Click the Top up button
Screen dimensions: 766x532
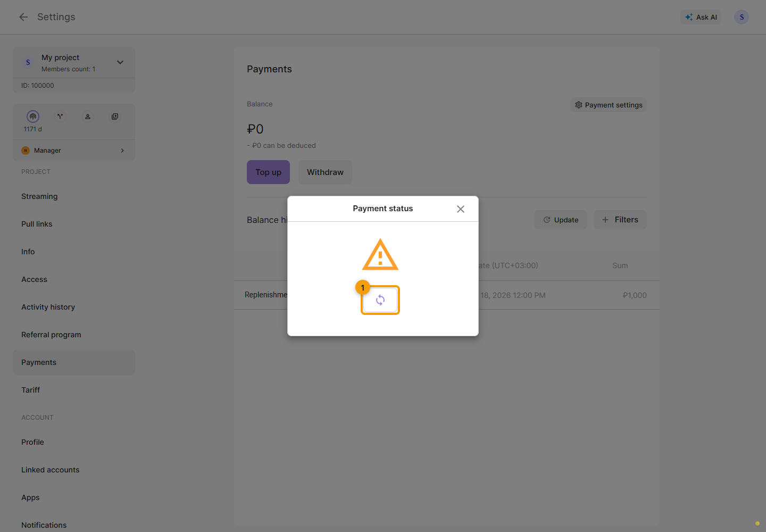pyautogui.click(x=268, y=172)
